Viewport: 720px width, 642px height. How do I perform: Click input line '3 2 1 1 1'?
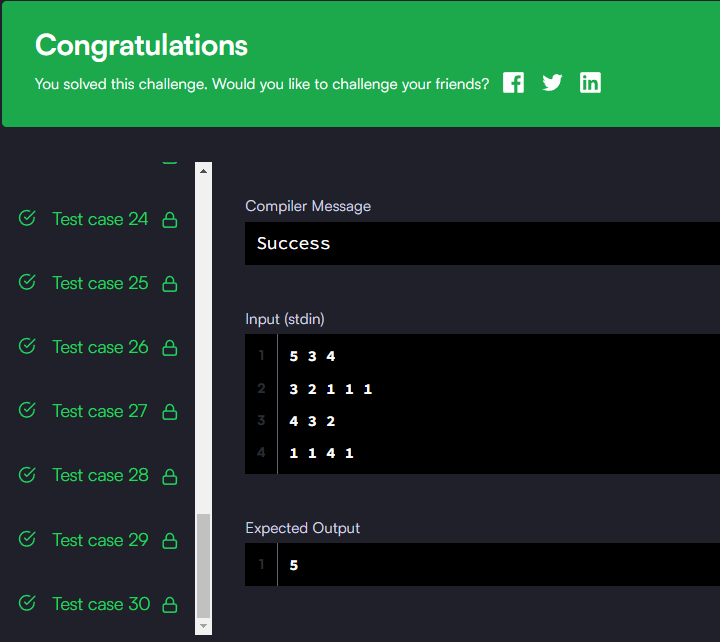(x=331, y=389)
